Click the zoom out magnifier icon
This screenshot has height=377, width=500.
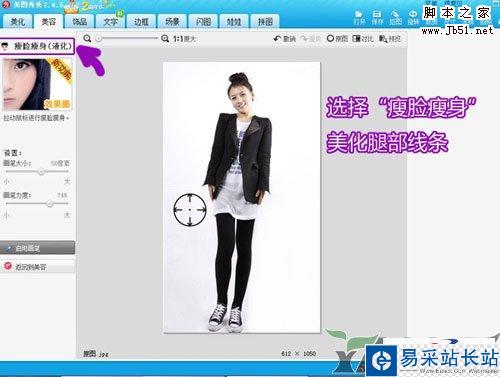pyautogui.click(x=87, y=39)
